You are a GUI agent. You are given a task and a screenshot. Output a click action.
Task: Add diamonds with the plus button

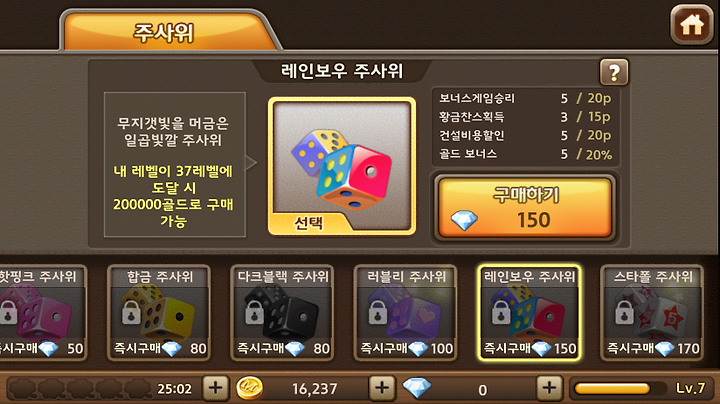click(x=549, y=388)
